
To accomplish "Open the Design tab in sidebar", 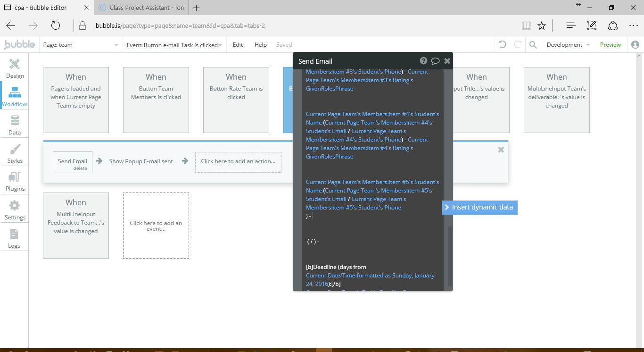I will point(15,68).
